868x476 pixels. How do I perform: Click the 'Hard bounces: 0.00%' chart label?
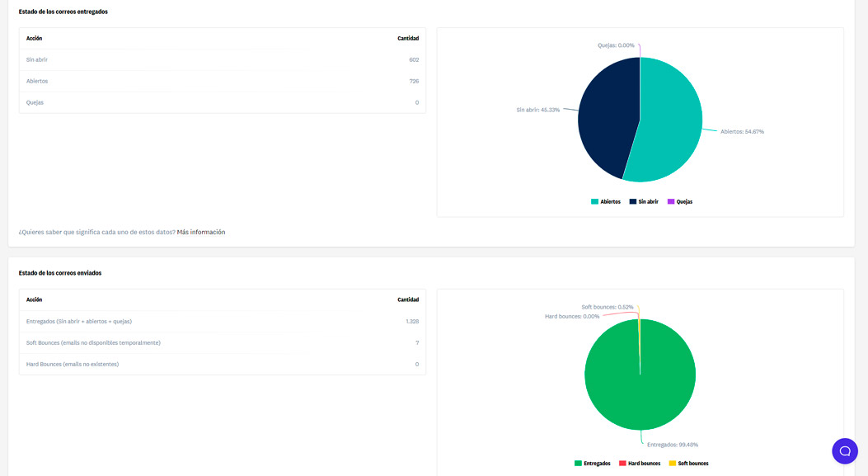pos(572,317)
